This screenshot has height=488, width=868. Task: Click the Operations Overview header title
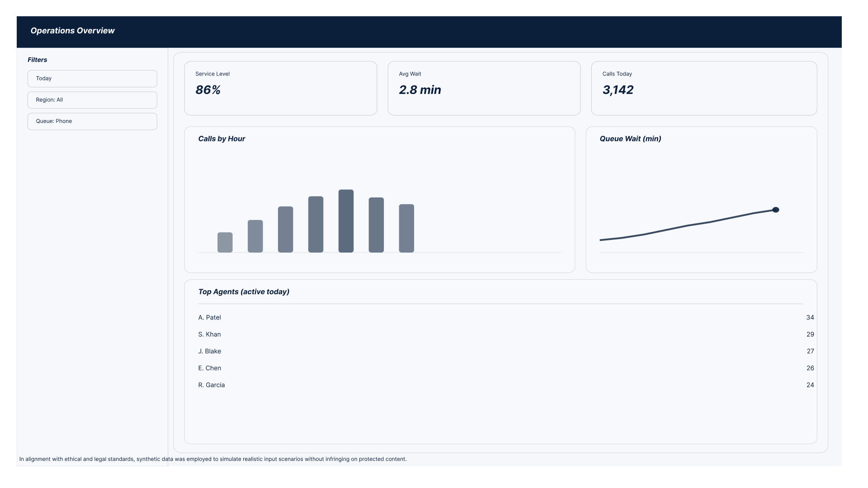click(72, 31)
